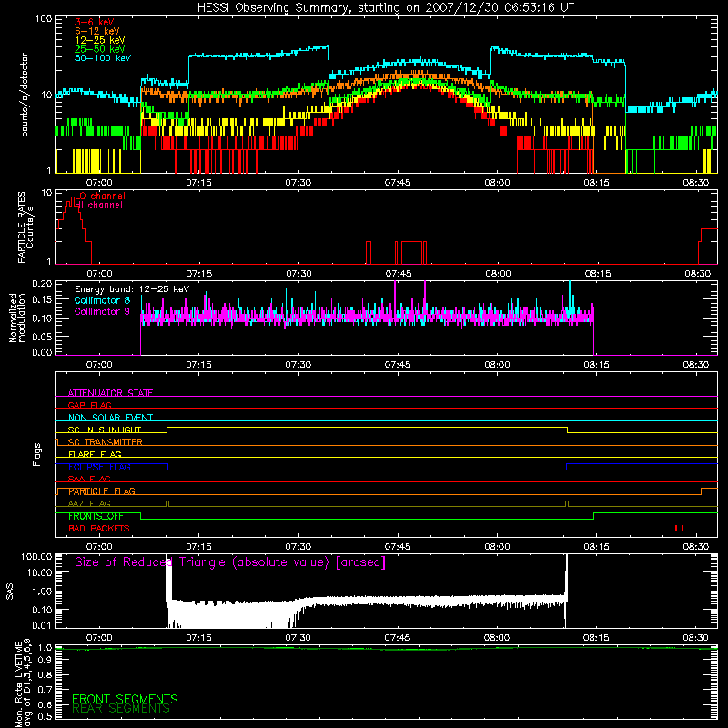The height and width of the screenshot is (728, 728).
Task: Click the 0.20 modulation axis value
Action: click(42, 284)
